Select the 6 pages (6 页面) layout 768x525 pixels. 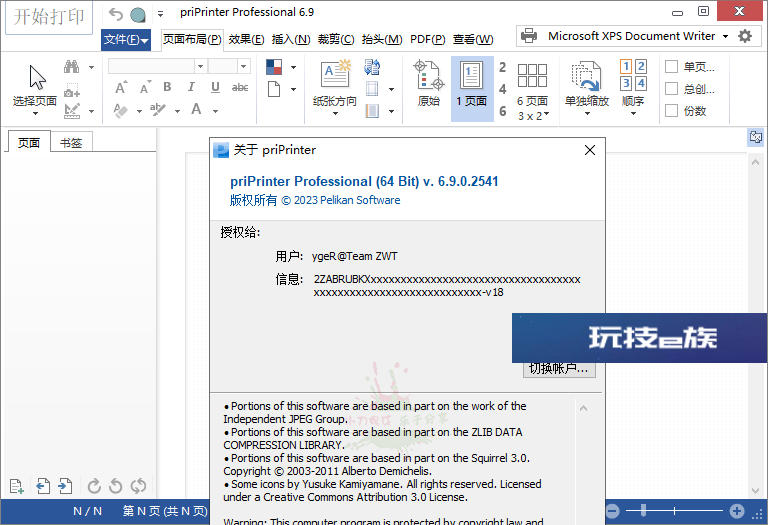532,83
